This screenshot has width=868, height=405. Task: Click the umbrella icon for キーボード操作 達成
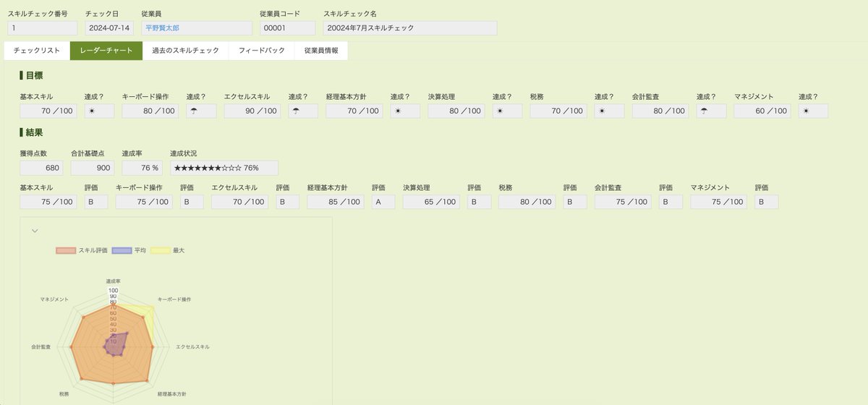[x=193, y=111]
